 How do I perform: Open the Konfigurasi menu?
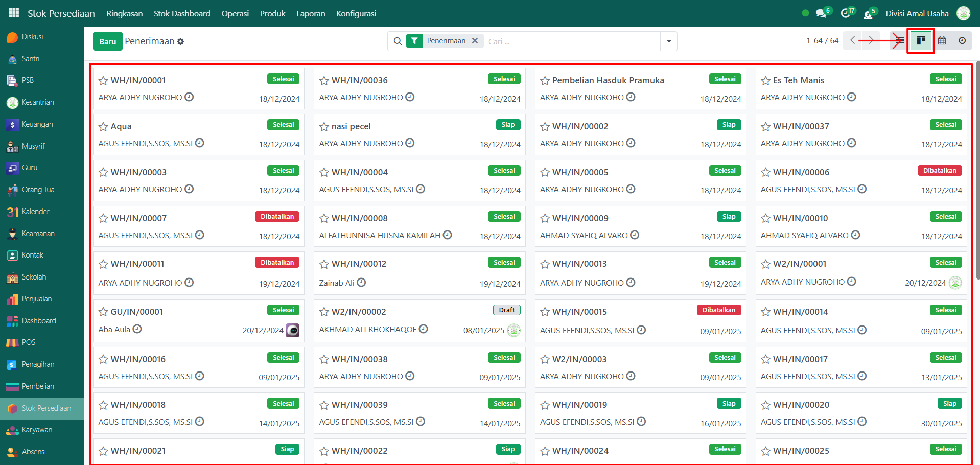pyautogui.click(x=356, y=13)
